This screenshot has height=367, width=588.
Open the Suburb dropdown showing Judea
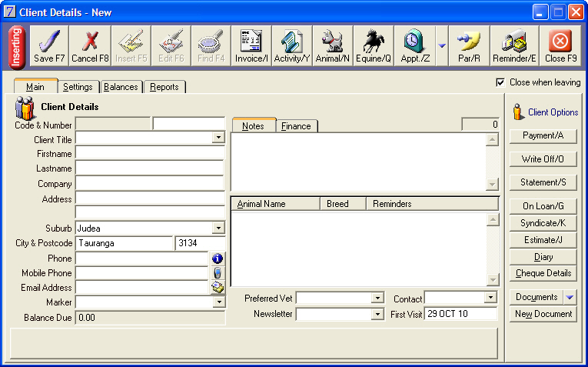218,228
